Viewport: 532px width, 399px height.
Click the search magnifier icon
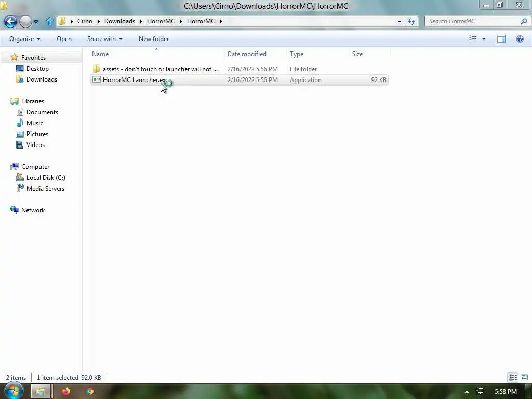pyautogui.click(x=524, y=21)
